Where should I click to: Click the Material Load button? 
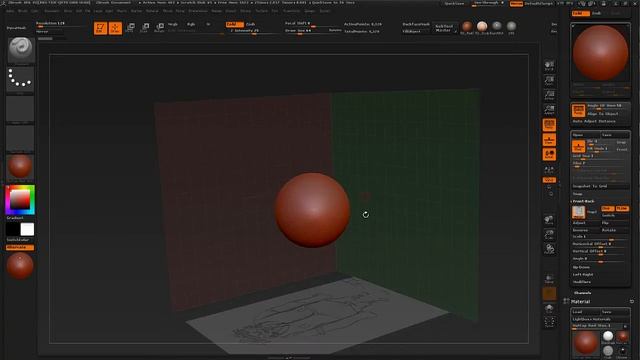[x=585, y=312]
